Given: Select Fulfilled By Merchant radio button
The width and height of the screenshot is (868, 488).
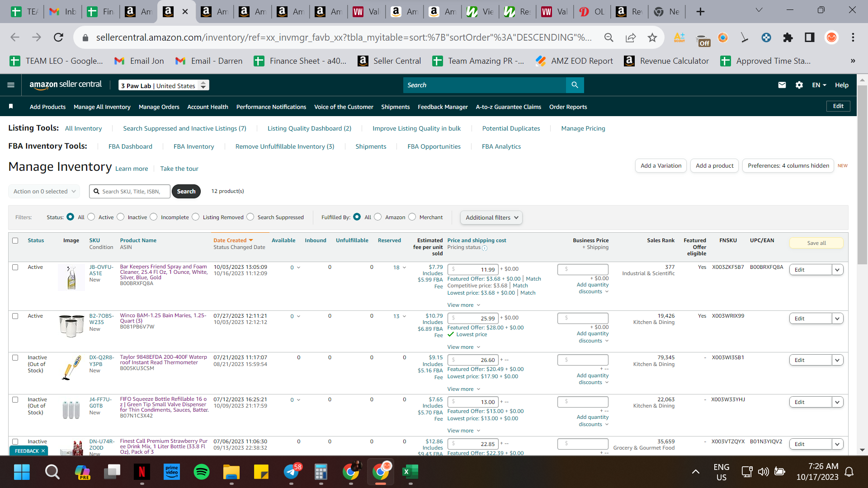Looking at the screenshot, I should 412,217.
